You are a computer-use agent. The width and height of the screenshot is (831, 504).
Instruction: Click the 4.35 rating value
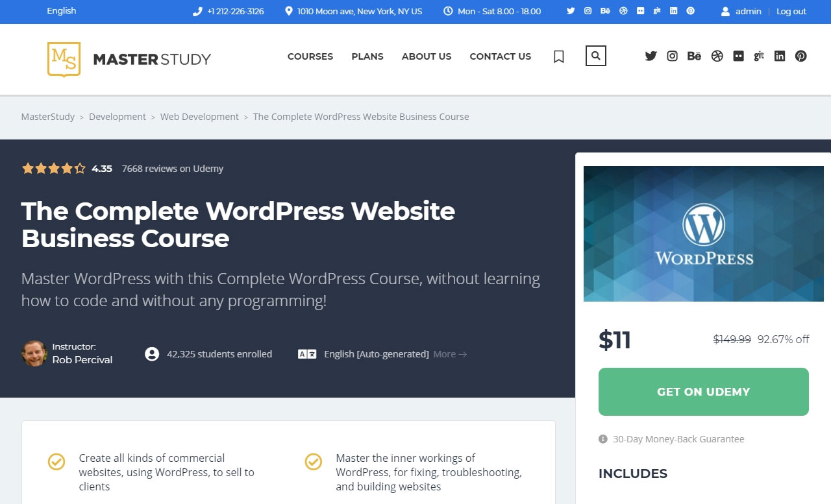[102, 169]
